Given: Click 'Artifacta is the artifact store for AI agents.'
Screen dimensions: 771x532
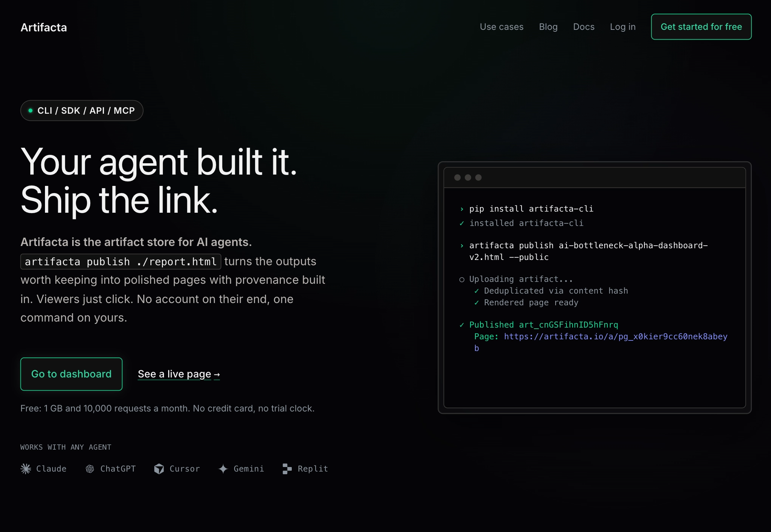Looking at the screenshot, I should [x=136, y=242].
